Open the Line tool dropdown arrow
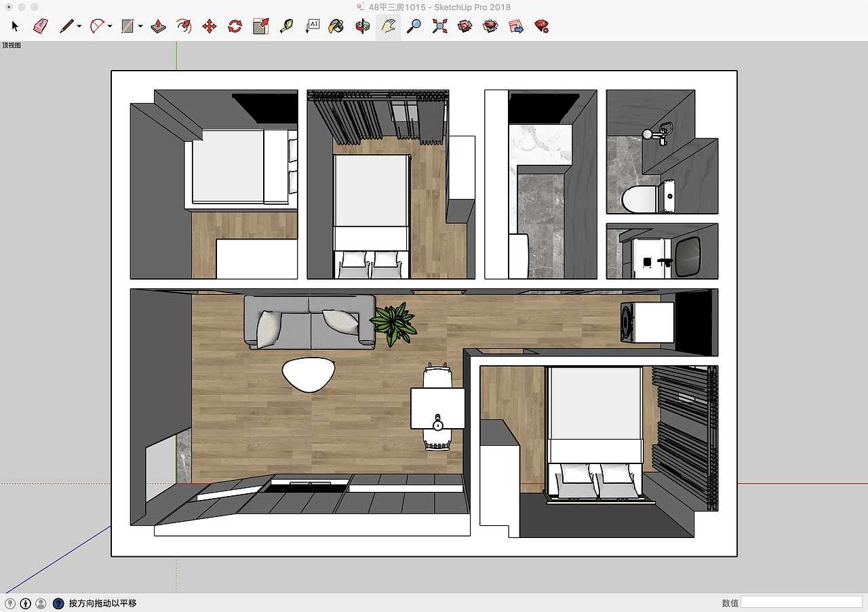868x612 pixels. (79, 27)
